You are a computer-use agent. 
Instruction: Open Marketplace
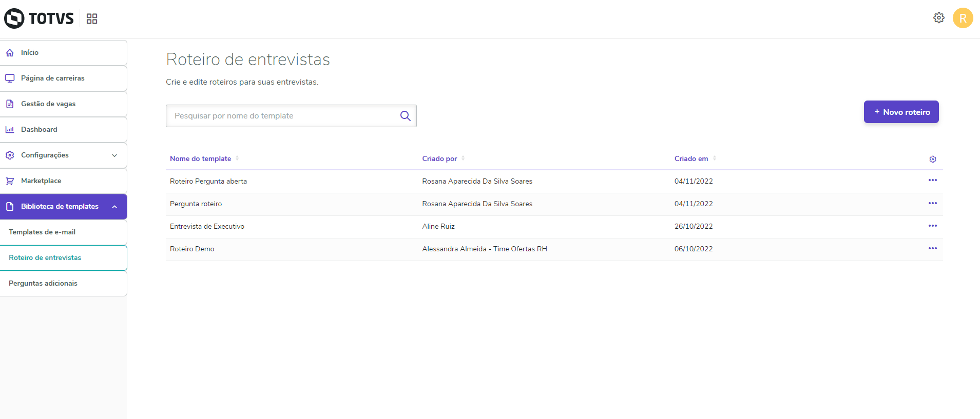click(64, 181)
